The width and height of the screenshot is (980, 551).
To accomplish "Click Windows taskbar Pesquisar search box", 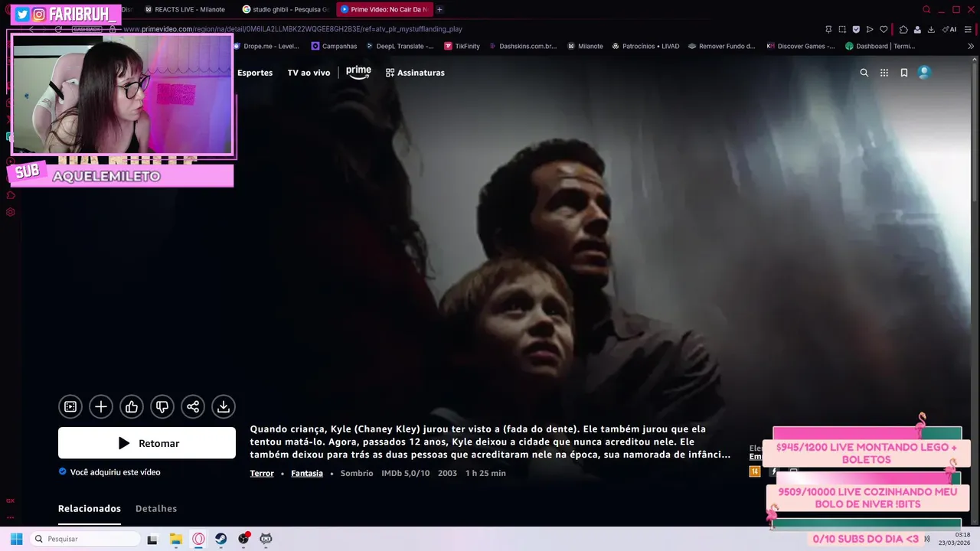I will pyautogui.click(x=84, y=539).
